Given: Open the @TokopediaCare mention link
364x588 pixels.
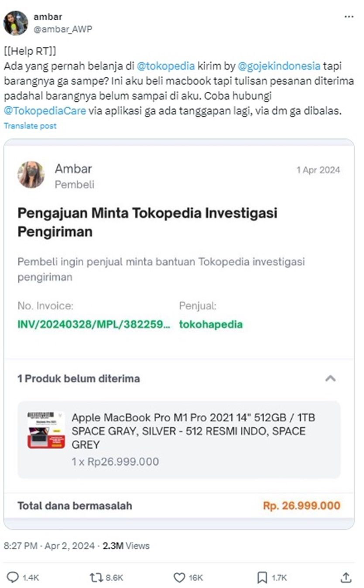Looking at the screenshot, I should (45, 111).
